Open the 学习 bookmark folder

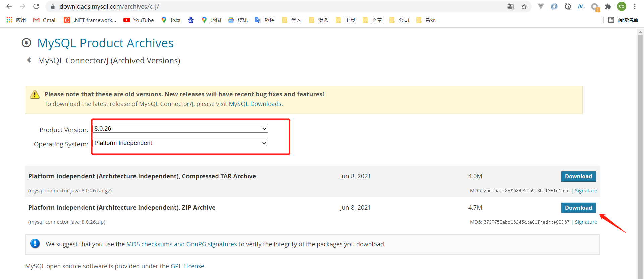pos(292,20)
